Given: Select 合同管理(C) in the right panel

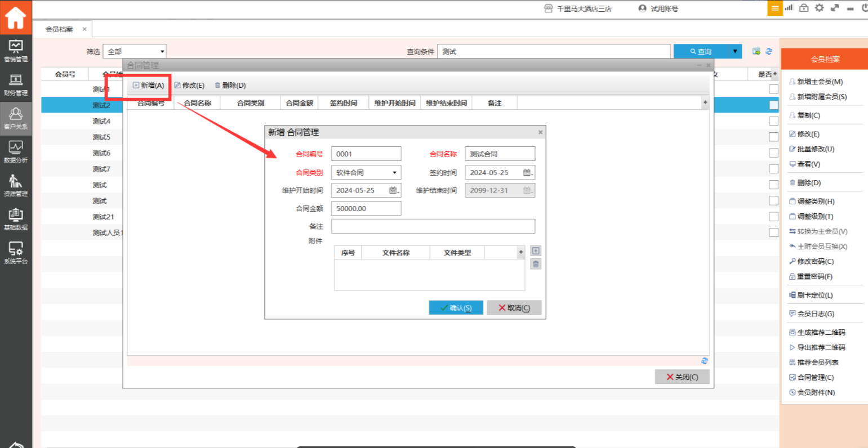Looking at the screenshot, I should (x=815, y=378).
